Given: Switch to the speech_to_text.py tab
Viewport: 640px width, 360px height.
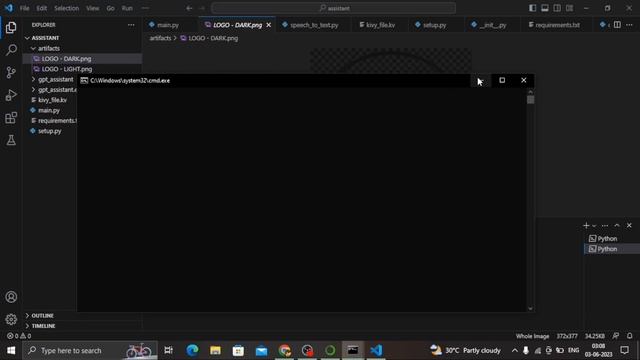Looking at the screenshot, I should pos(314,25).
